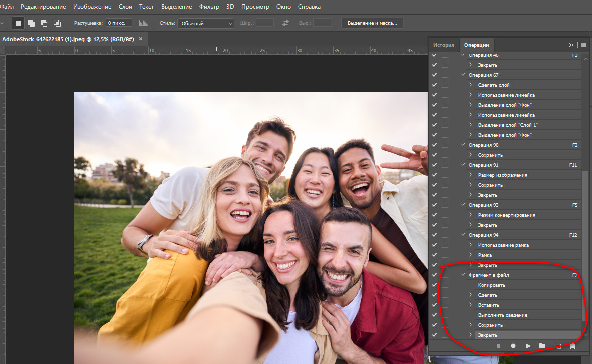Toggle the checkmark for Операция 90
Viewport: 592px width, 364px height.
(x=435, y=145)
